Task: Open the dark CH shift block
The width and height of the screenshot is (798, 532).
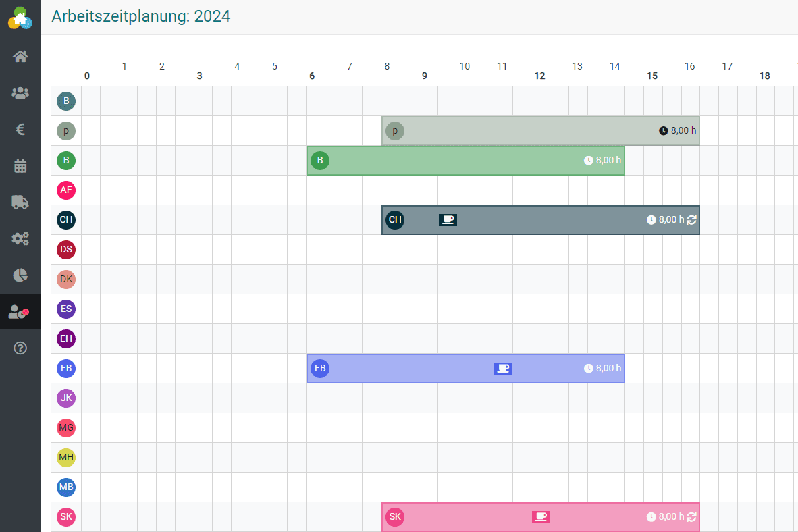Action: (541, 220)
